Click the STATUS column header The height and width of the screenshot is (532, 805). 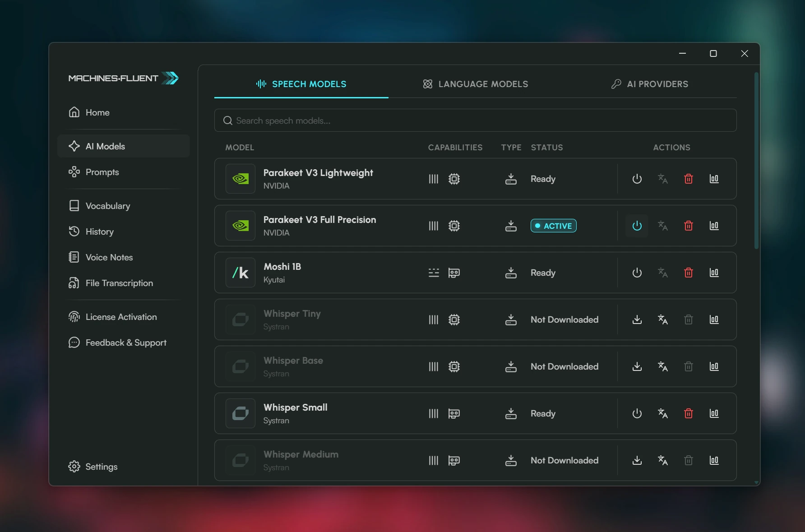click(x=546, y=148)
